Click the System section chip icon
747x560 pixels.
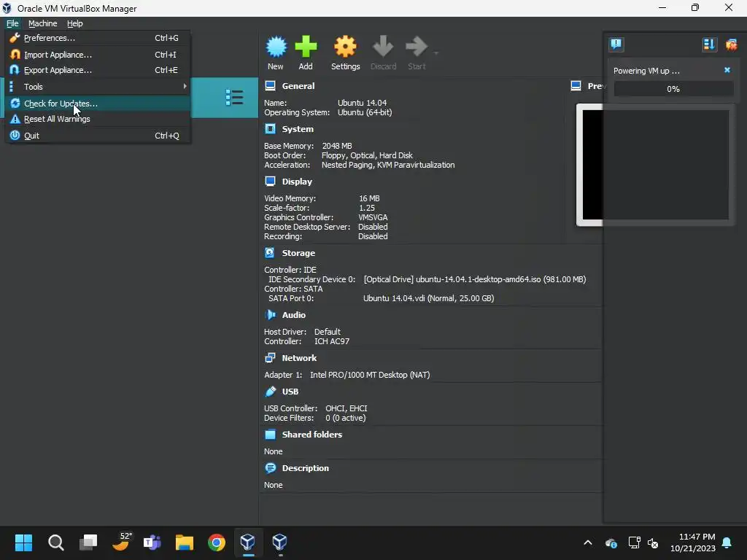pyautogui.click(x=270, y=128)
